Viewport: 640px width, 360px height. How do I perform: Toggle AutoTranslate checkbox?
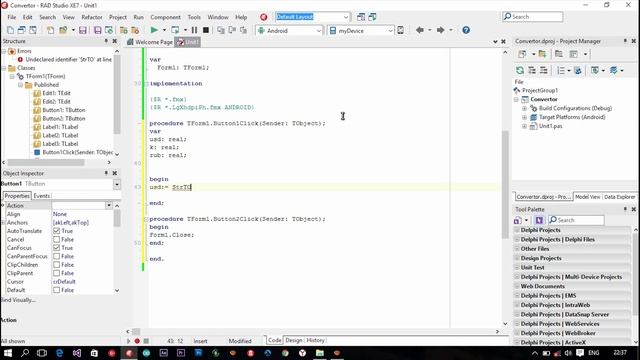tap(56, 231)
